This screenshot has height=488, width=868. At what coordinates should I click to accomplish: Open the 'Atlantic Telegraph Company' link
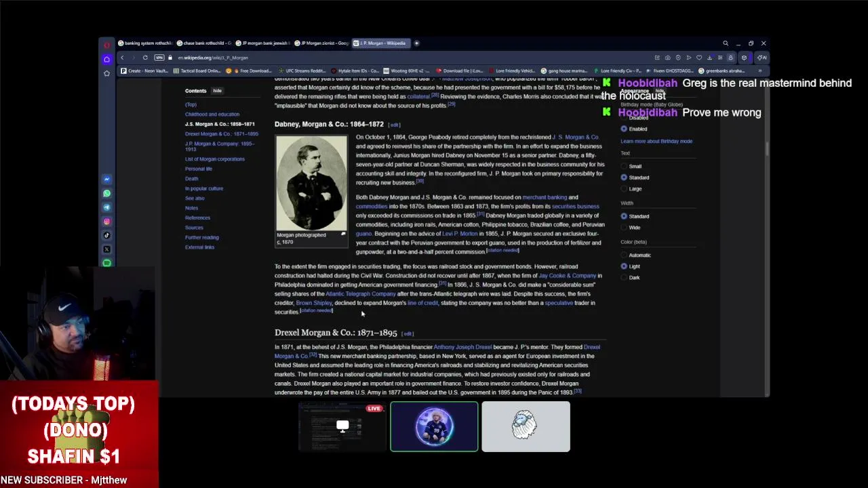360,294
